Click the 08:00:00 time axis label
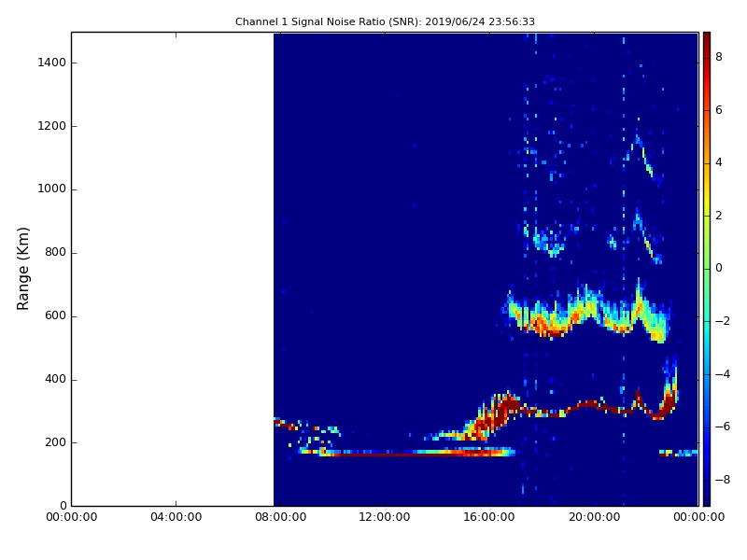Screen dimensions: 747x560 click(x=281, y=517)
